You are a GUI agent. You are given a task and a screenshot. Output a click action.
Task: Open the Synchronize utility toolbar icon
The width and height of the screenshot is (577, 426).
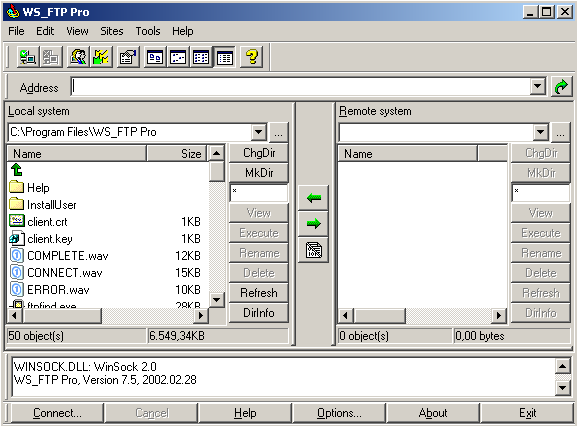[101, 57]
